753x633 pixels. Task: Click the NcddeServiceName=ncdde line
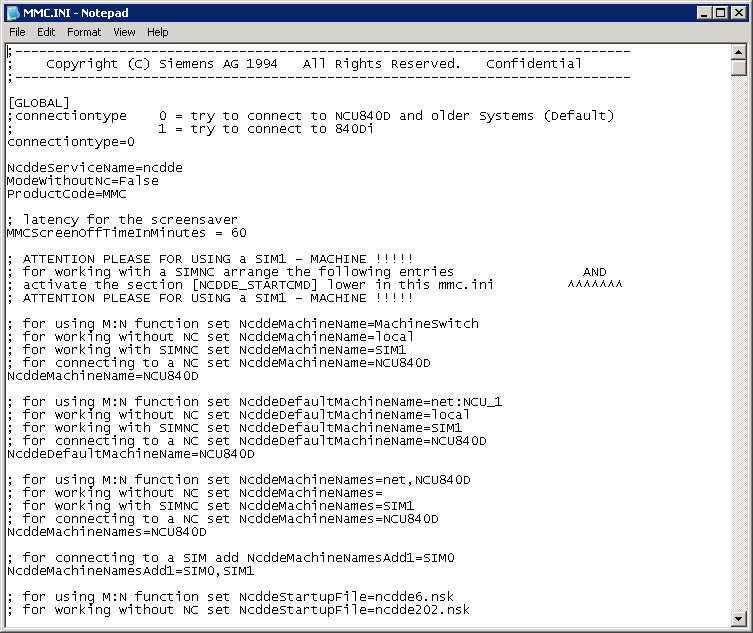(x=95, y=168)
